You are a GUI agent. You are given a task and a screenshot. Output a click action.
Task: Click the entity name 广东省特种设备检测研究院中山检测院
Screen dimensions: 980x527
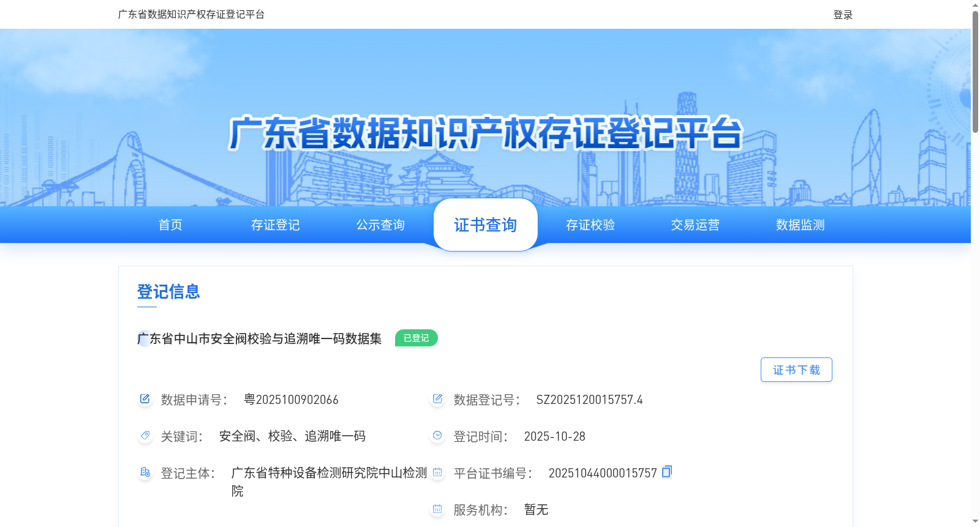tap(329, 482)
